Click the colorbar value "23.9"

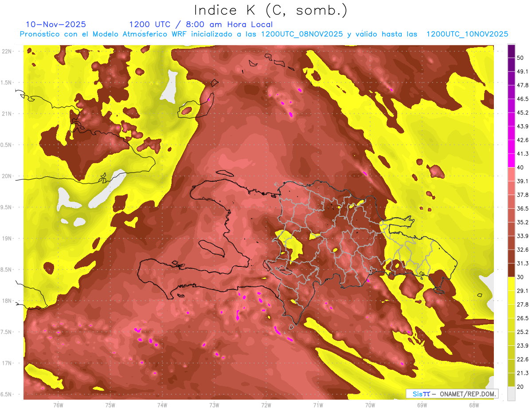(522, 346)
